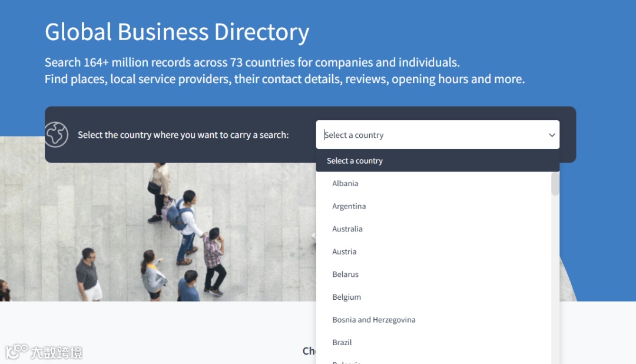Select Argentina from the country list
Image resolution: width=636 pixels, height=364 pixels.
point(433,206)
